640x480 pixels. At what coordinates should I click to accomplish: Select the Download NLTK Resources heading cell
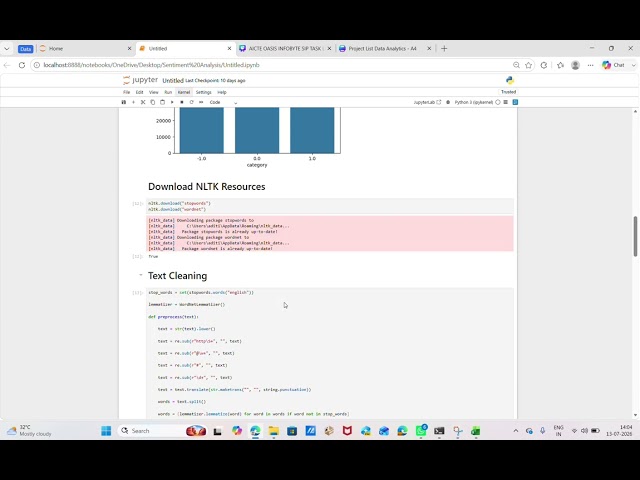pyautogui.click(x=207, y=187)
